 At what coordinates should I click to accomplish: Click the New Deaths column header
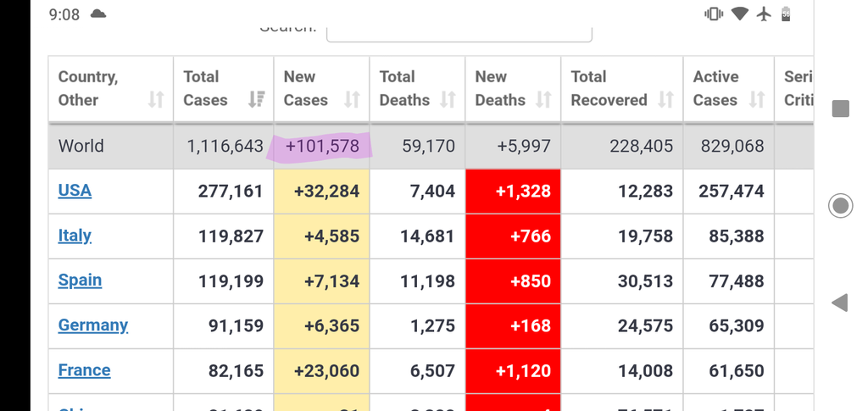(x=513, y=88)
